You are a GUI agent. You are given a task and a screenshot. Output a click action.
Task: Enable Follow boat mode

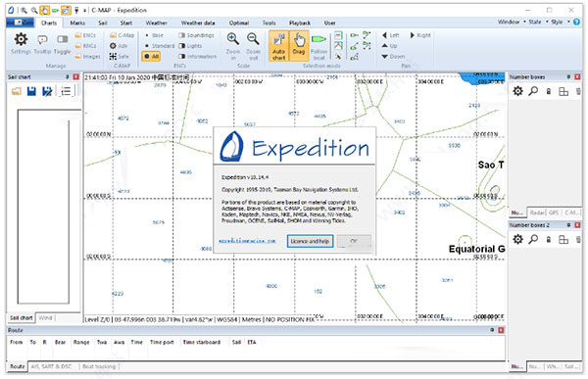click(319, 46)
